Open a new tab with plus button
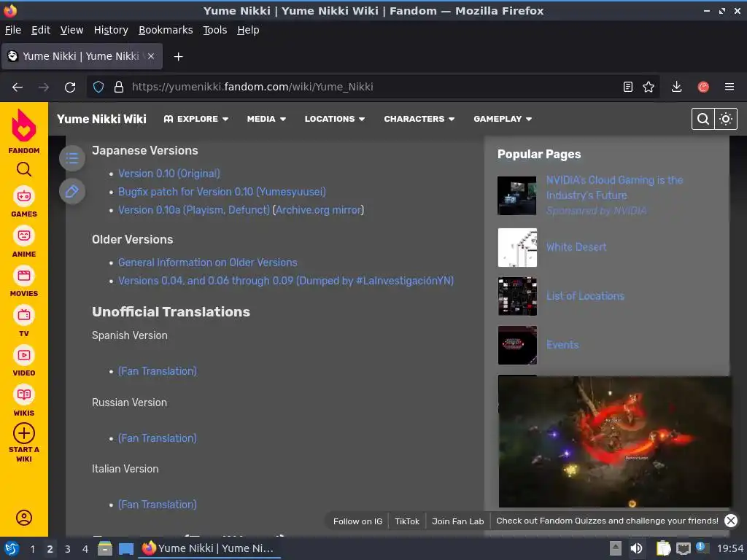The height and width of the screenshot is (560, 747). [178, 57]
